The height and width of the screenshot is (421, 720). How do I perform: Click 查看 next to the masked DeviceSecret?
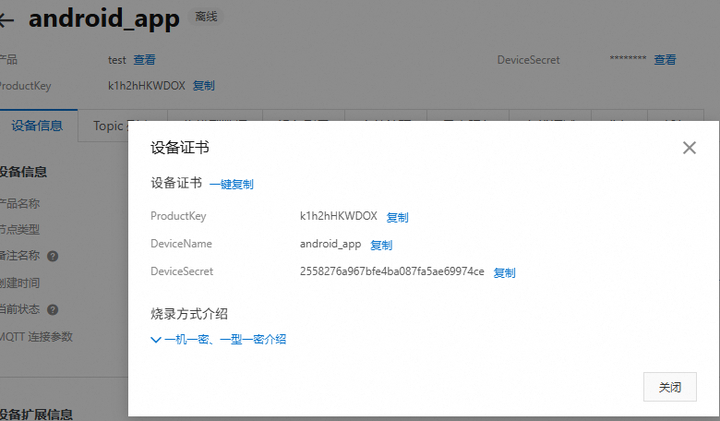665,60
